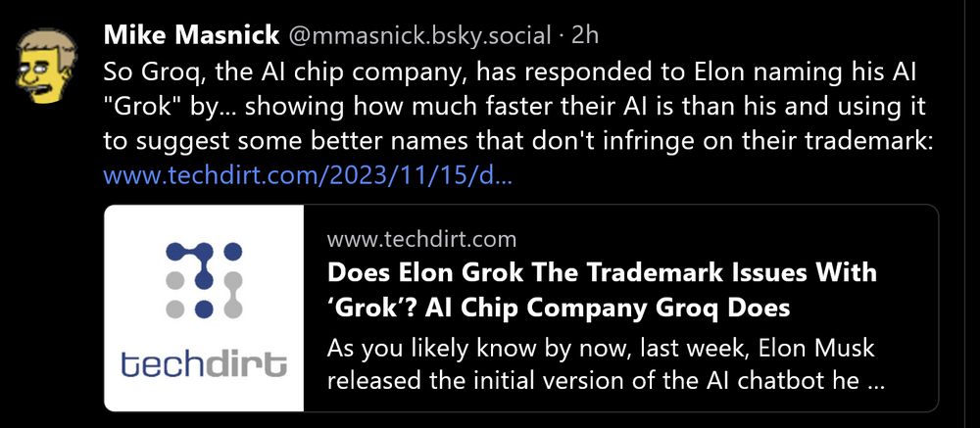
Task: Click the @mmasnick.bsky.social handle
Action: point(419,36)
